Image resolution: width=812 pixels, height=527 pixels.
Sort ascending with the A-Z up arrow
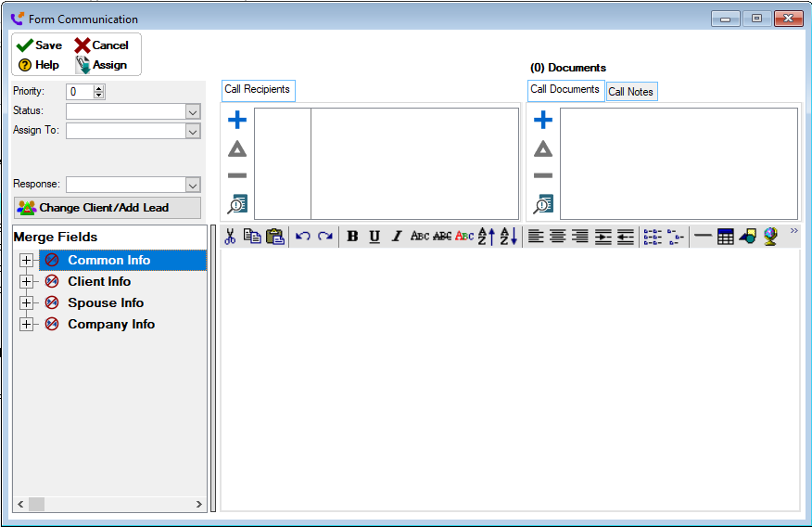coord(486,237)
